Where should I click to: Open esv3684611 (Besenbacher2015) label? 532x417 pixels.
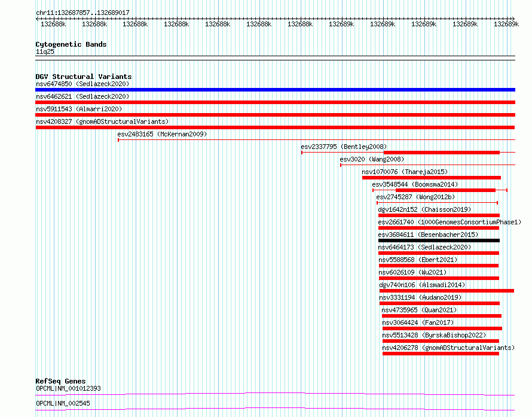428,235
